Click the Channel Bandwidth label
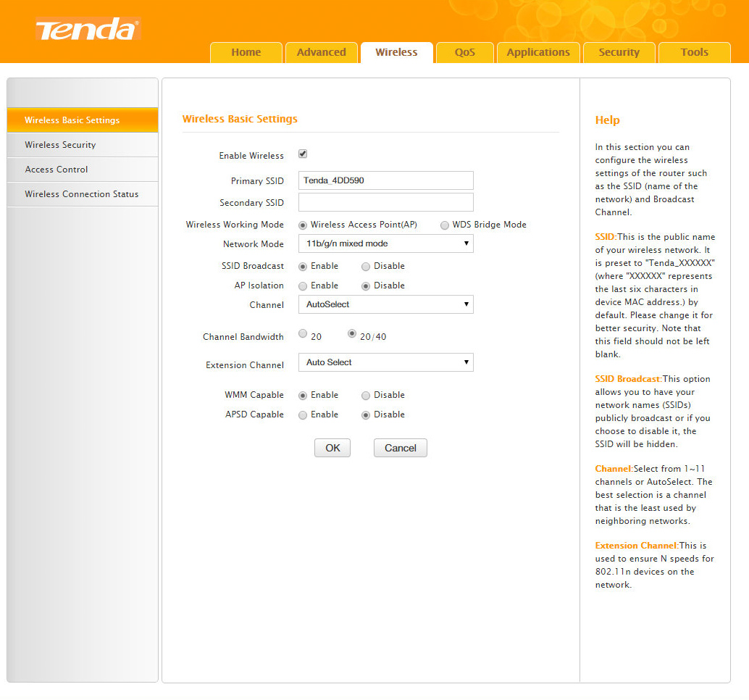Screen dimensions: 749x700 243,337
